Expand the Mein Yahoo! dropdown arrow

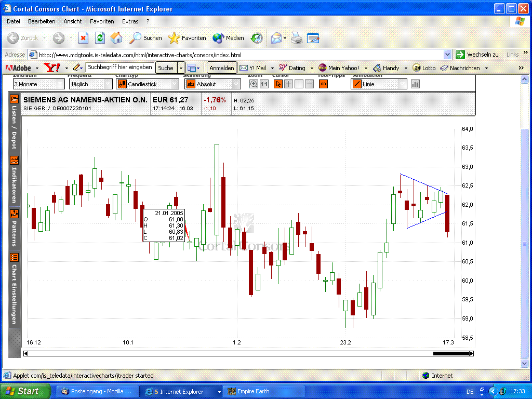pos(366,68)
